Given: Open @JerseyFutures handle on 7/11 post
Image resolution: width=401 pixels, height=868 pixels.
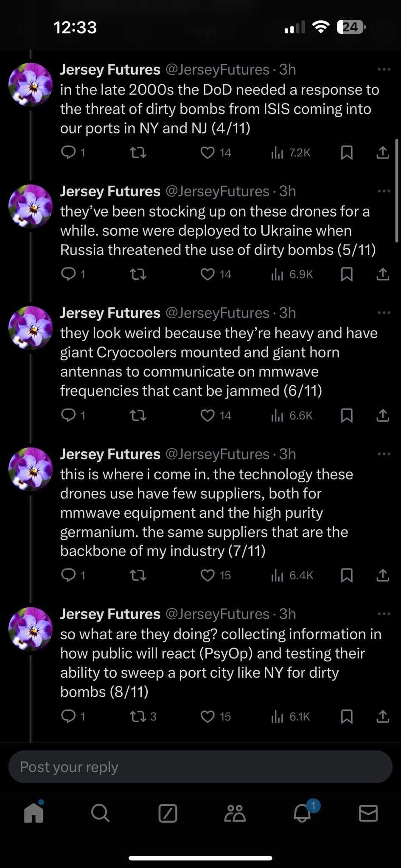Looking at the screenshot, I should tap(217, 454).
